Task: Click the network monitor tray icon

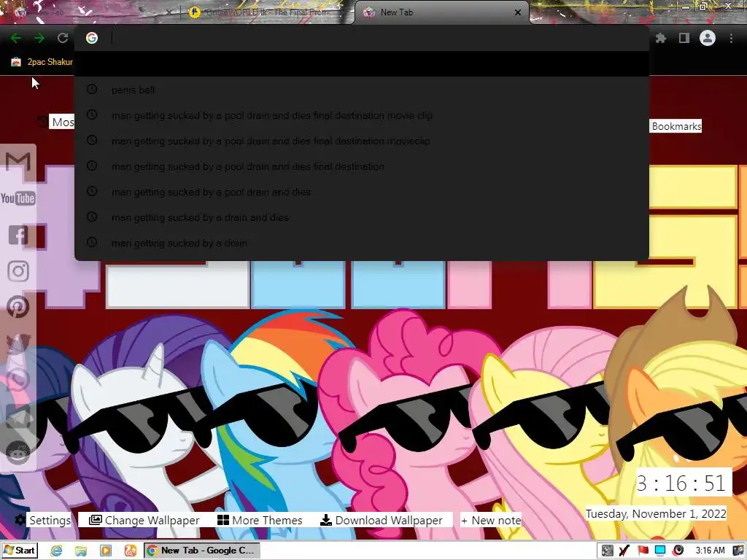Action: [660, 551]
